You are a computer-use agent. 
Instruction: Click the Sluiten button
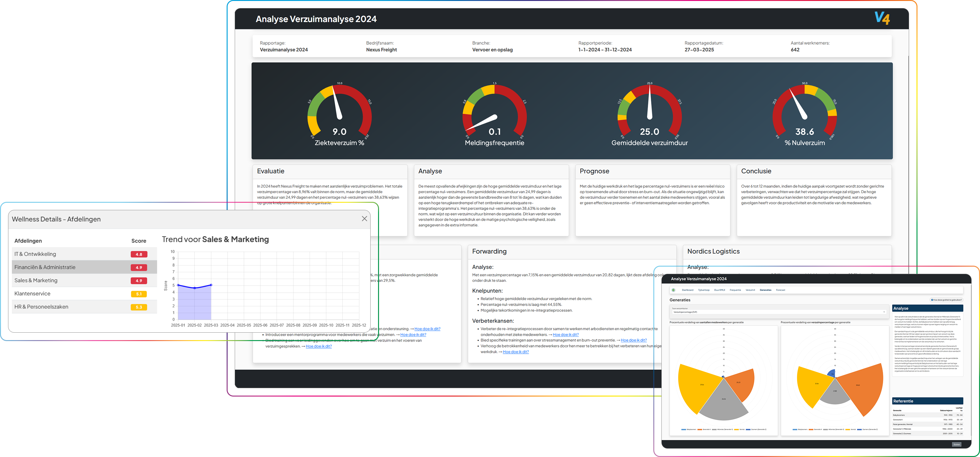click(956, 444)
